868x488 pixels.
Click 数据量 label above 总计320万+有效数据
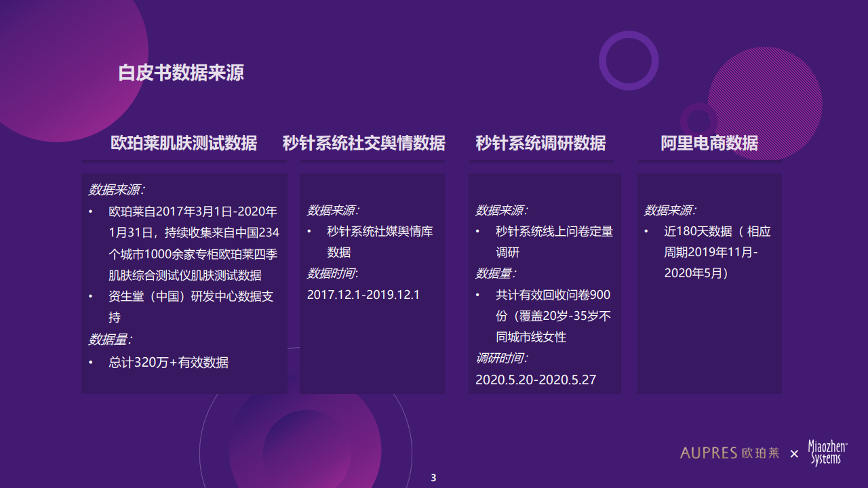110,339
